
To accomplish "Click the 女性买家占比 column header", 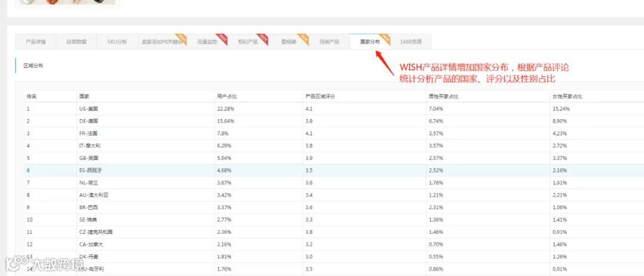I will pyautogui.click(x=568, y=97).
